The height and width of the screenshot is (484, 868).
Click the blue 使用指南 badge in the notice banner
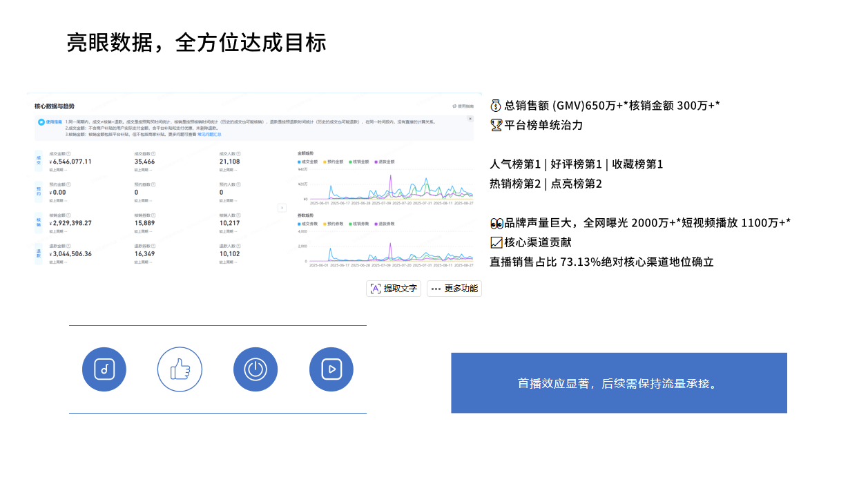(50, 122)
